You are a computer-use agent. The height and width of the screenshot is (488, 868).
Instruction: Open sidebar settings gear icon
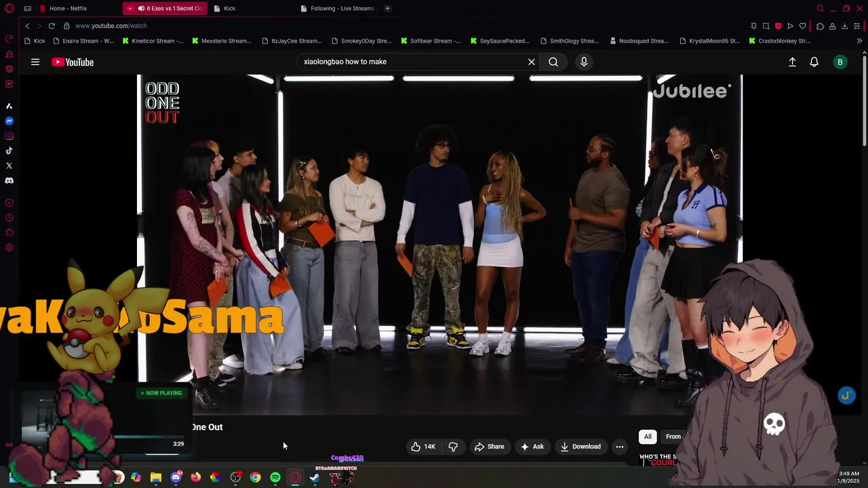pos(9,247)
